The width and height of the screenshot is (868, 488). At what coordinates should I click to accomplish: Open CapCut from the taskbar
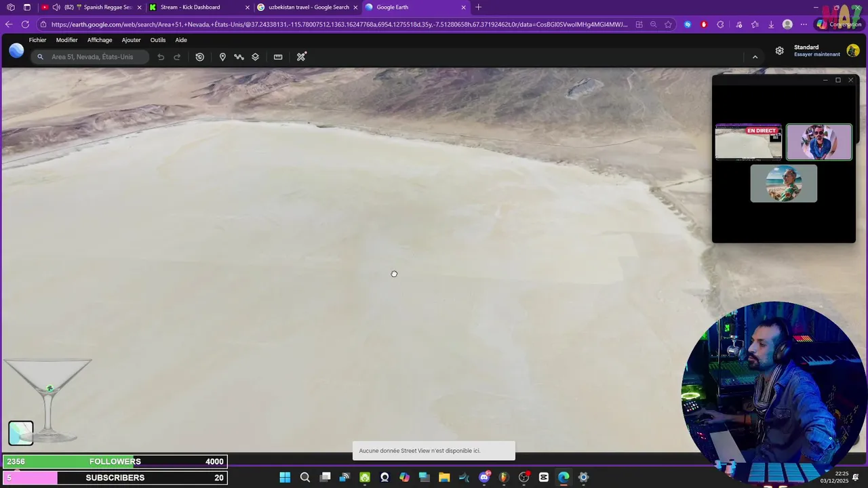pos(544,478)
